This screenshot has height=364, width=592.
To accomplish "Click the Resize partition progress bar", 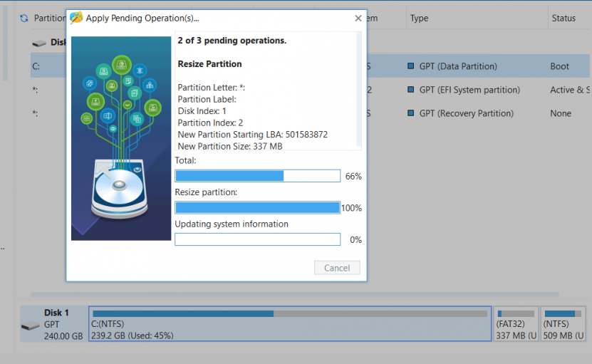I will coord(257,208).
